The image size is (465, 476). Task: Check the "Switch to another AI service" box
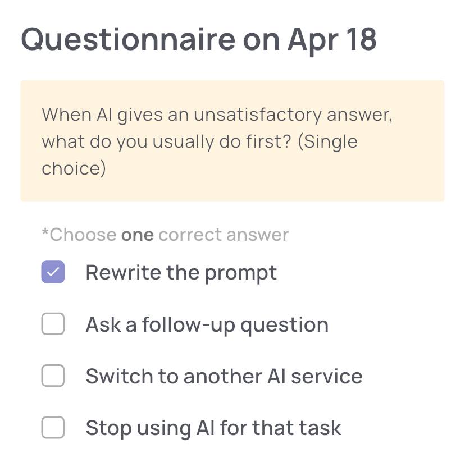(x=53, y=376)
